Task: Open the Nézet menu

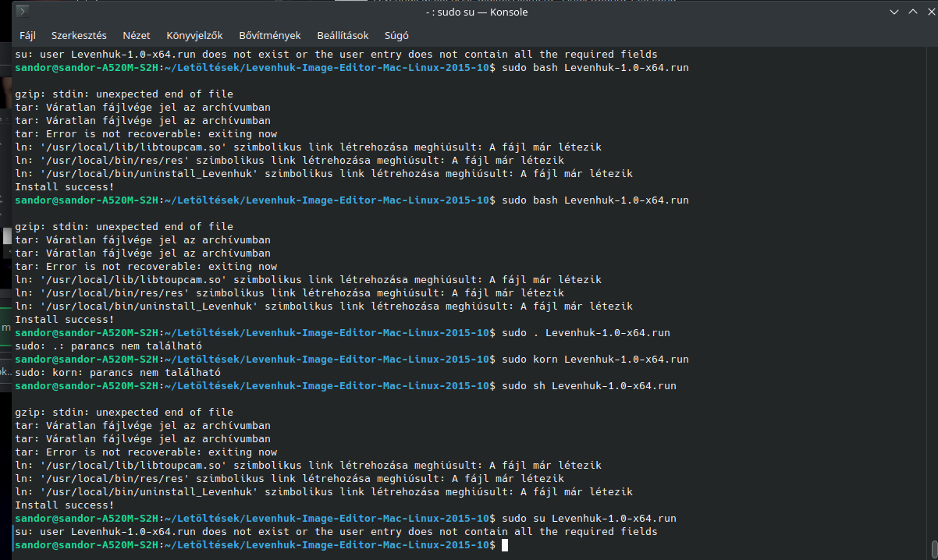Action: click(x=136, y=35)
